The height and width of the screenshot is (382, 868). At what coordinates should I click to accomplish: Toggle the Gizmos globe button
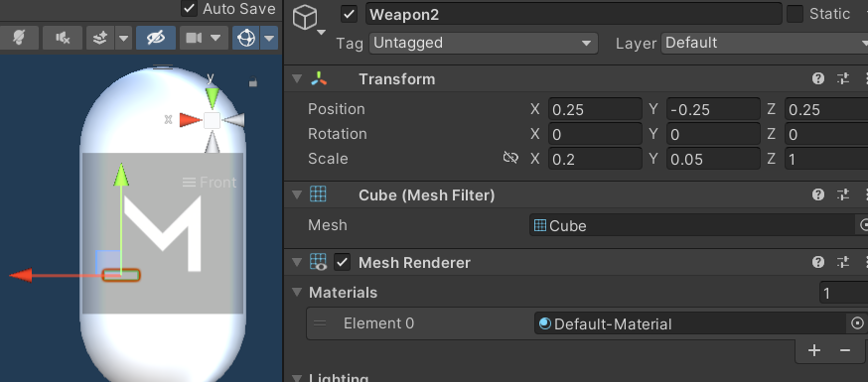(245, 38)
